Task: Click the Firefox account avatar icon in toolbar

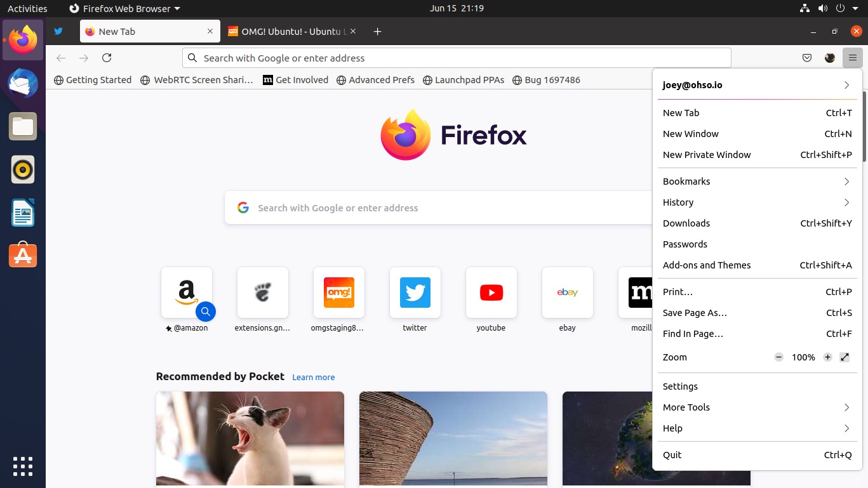Action: click(x=830, y=58)
